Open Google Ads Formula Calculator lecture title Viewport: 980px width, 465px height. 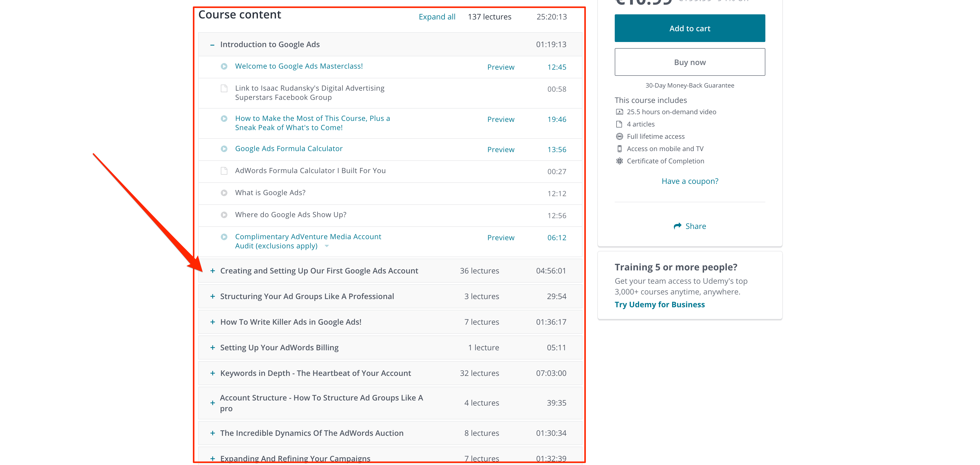(x=289, y=149)
